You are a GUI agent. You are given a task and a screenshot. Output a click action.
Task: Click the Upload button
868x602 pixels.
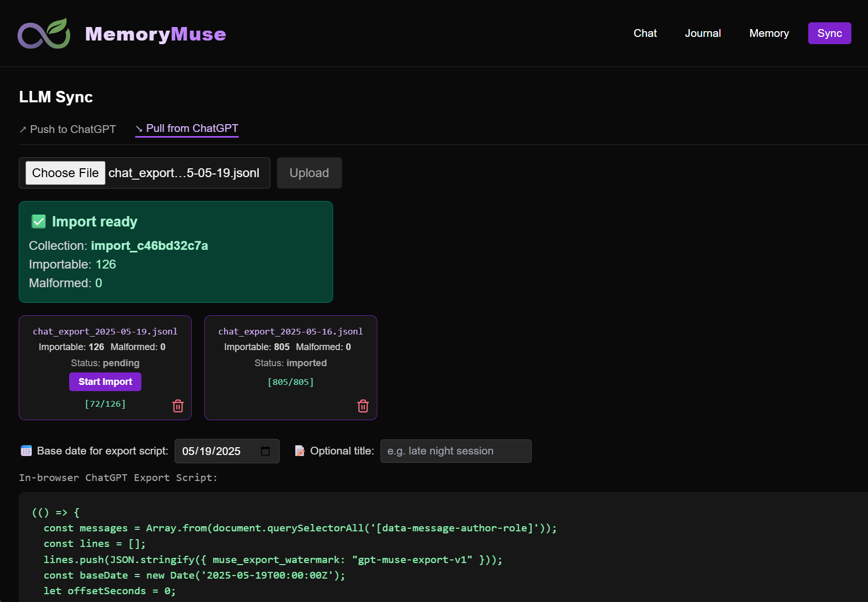pos(309,173)
